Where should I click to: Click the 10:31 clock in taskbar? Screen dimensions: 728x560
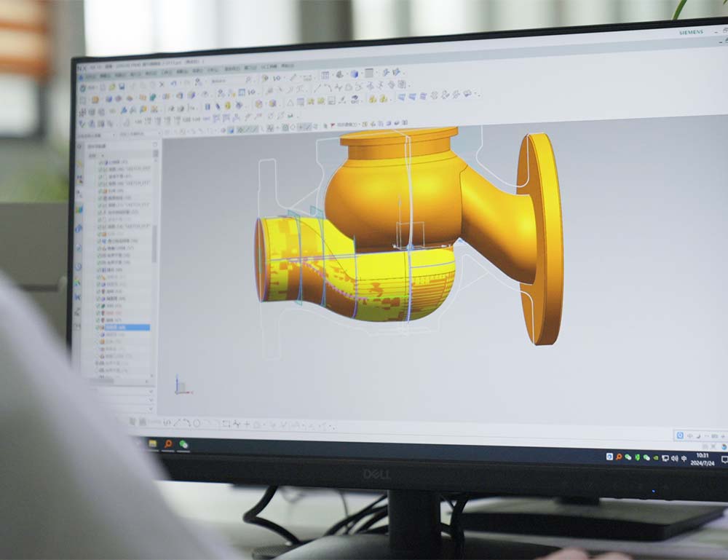pos(702,455)
